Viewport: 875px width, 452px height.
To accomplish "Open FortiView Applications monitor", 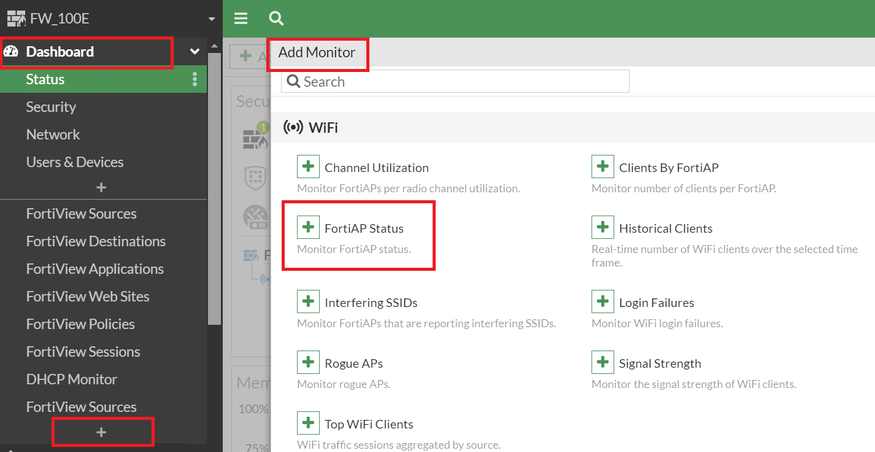I will [x=95, y=269].
